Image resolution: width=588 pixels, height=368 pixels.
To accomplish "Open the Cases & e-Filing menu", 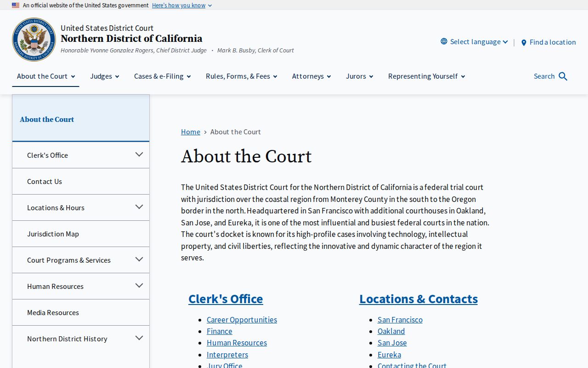I will pos(162,76).
